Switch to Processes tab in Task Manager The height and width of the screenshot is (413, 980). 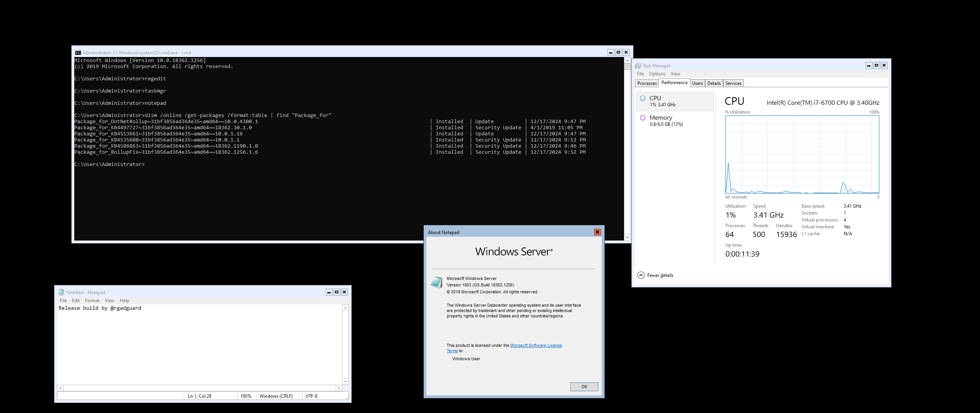click(x=647, y=83)
